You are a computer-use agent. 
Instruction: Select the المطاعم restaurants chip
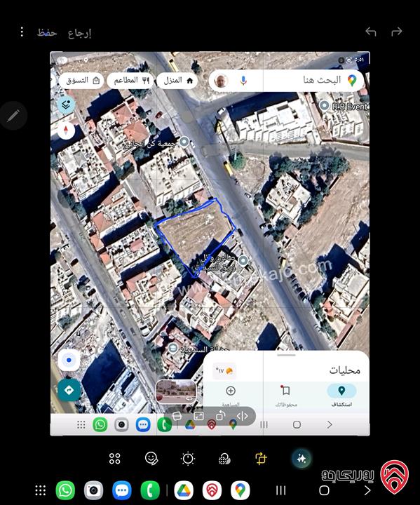[x=130, y=81]
